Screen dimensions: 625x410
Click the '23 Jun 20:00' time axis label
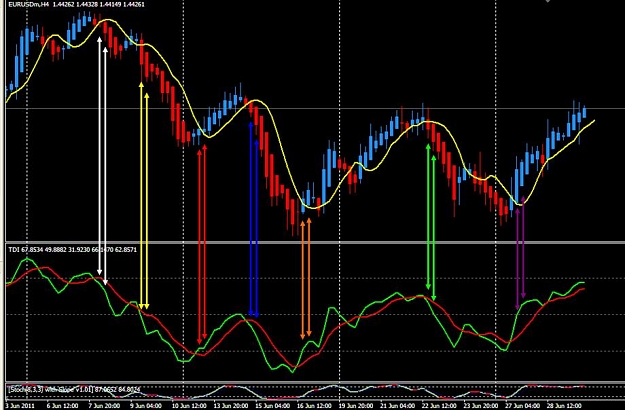pyautogui.click(x=481, y=406)
